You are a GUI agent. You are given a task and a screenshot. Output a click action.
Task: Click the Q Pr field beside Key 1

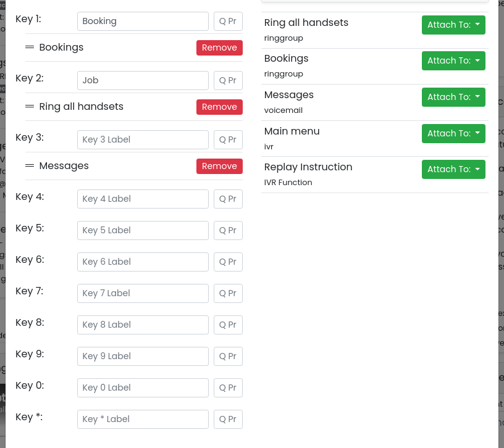(228, 21)
